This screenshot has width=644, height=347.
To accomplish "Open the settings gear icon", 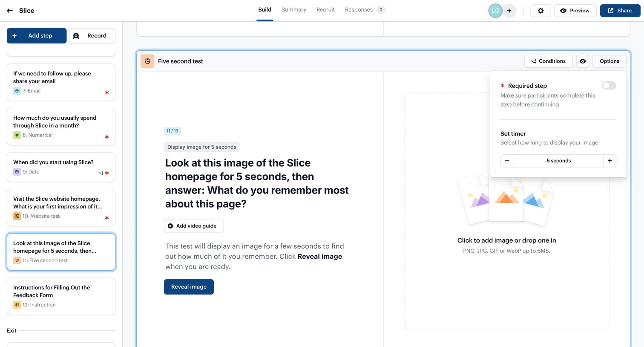I will 540,11.
